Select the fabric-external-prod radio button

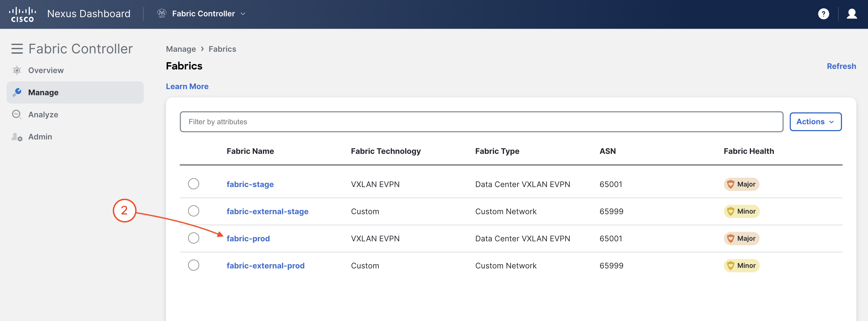(x=193, y=265)
